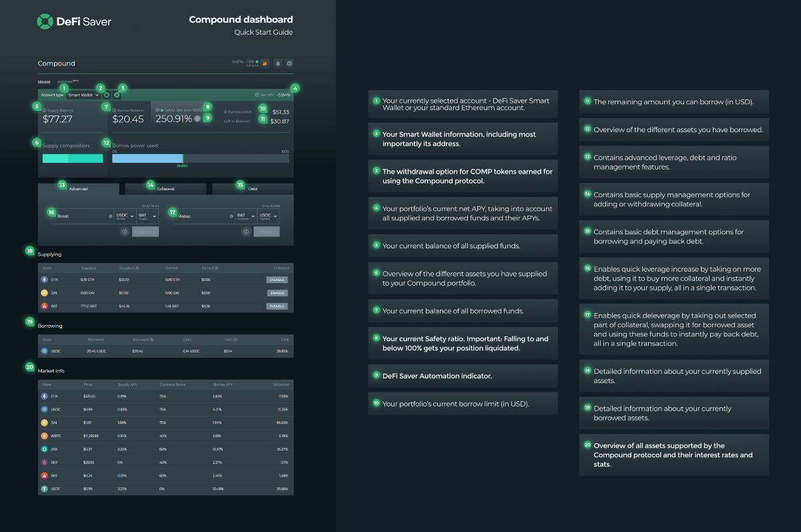Click the grey Automation indicator circle
The width and height of the screenshot is (801, 532).
click(198, 119)
